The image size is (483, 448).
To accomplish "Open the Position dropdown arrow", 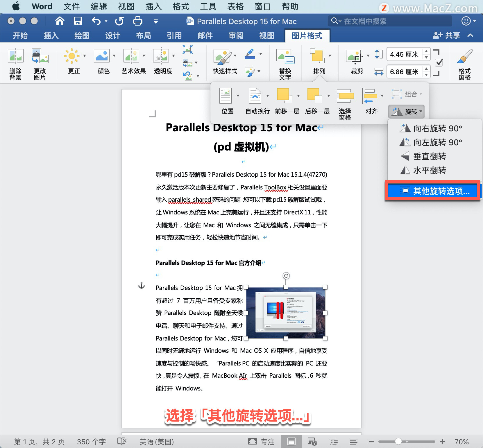I will coord(238,96).
